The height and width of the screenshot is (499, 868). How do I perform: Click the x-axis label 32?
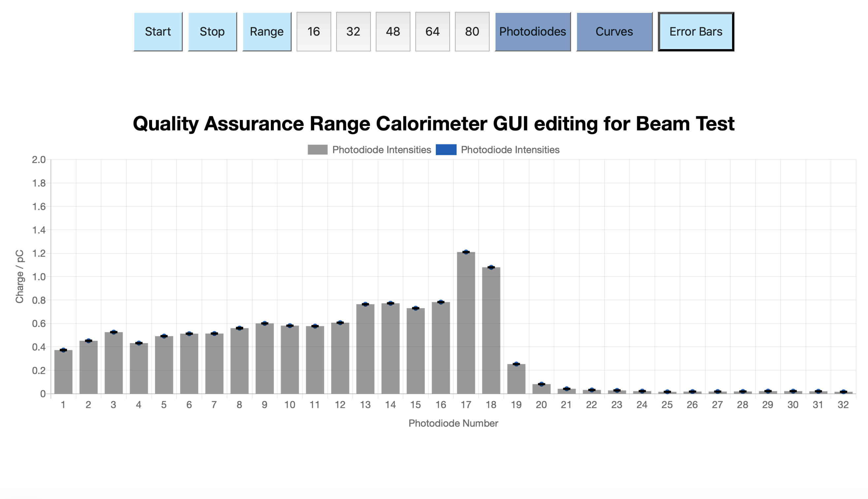[x=843, y=405]
